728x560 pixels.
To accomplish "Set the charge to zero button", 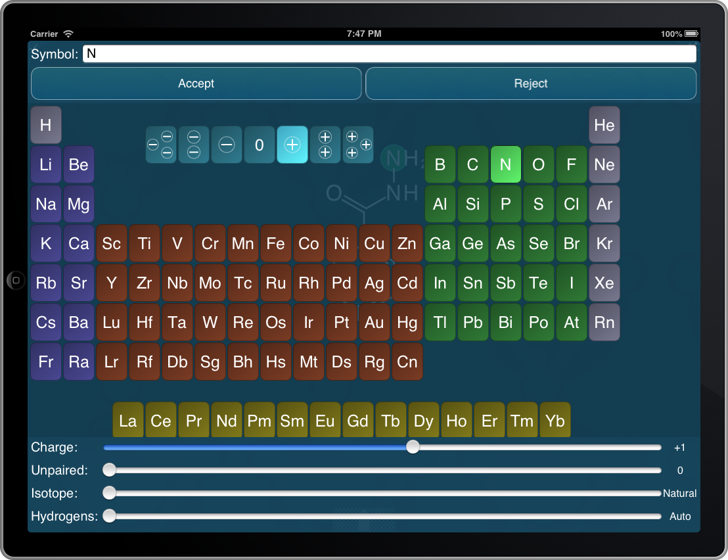I will [x=260, y=145].
